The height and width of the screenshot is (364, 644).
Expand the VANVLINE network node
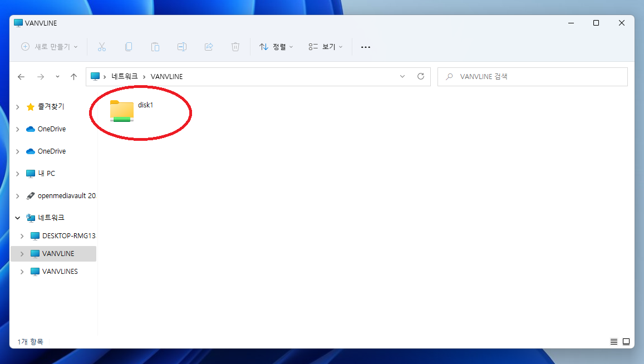coord(22,254)
